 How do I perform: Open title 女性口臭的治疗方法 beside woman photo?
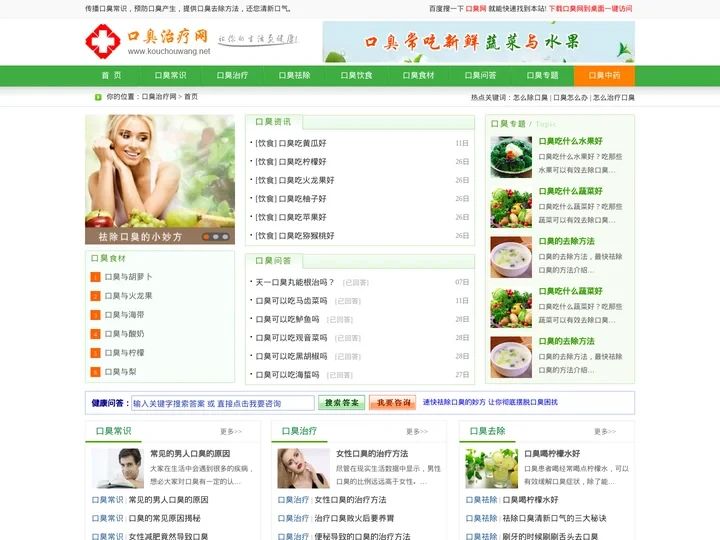pyautogui.click(x=372, y=454)
